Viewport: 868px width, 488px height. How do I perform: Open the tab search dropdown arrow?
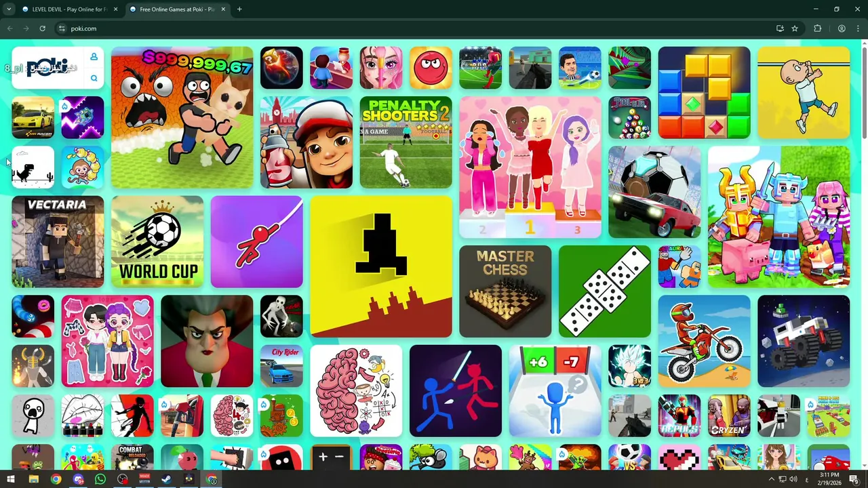(x=9, y=9)
